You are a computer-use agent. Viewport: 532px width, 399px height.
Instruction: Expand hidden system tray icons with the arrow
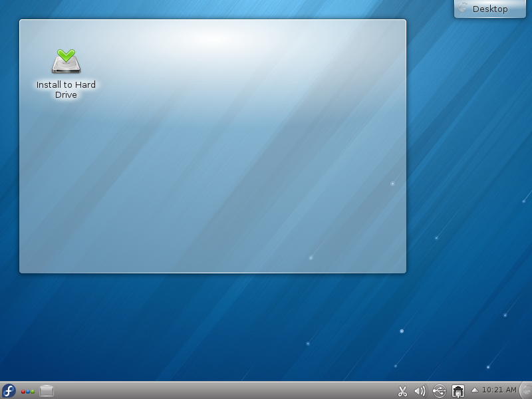coord(475,390)
